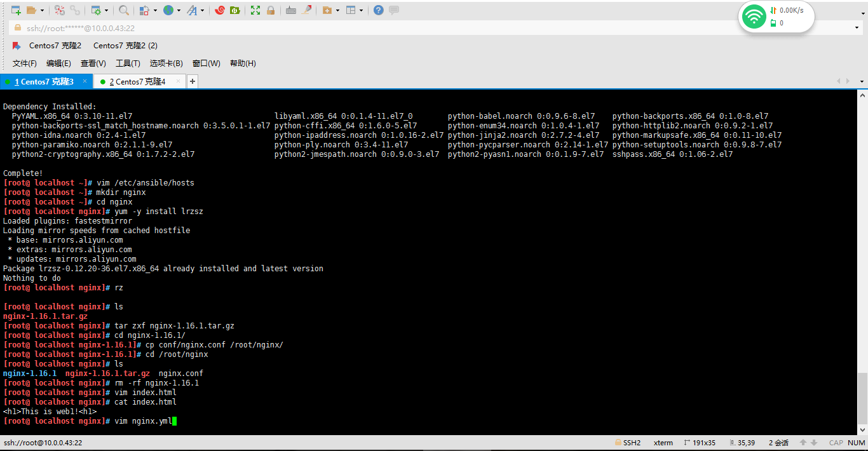Expand the Open folder dropdown arrow
868x451 pixels.
pyautogui.click(x=43, y=10)
